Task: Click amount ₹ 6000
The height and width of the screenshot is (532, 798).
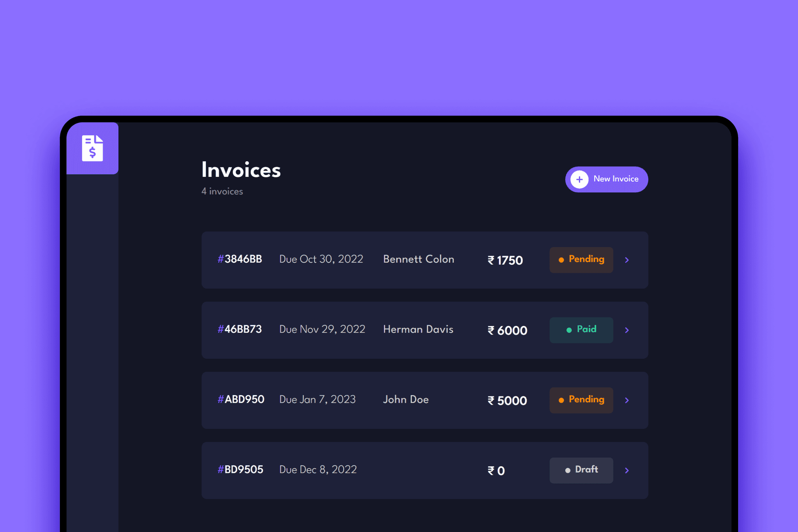Action: pyautogui.click(x=507, y=331)
